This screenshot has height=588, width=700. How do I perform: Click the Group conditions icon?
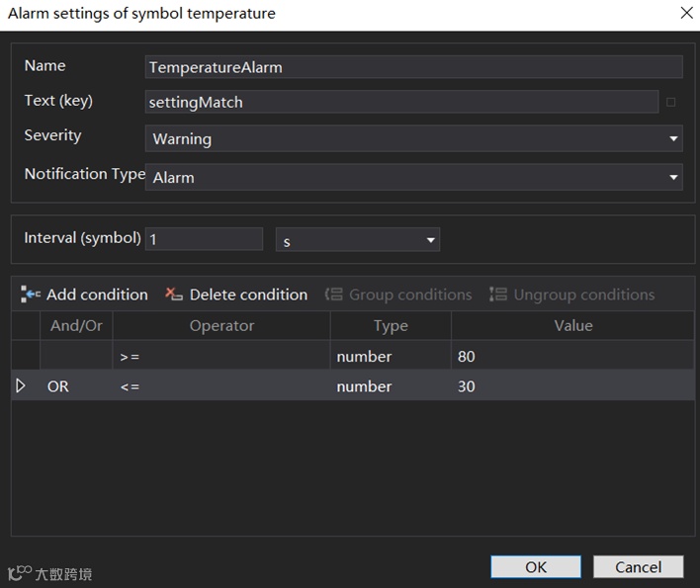(x=334, y=294)
